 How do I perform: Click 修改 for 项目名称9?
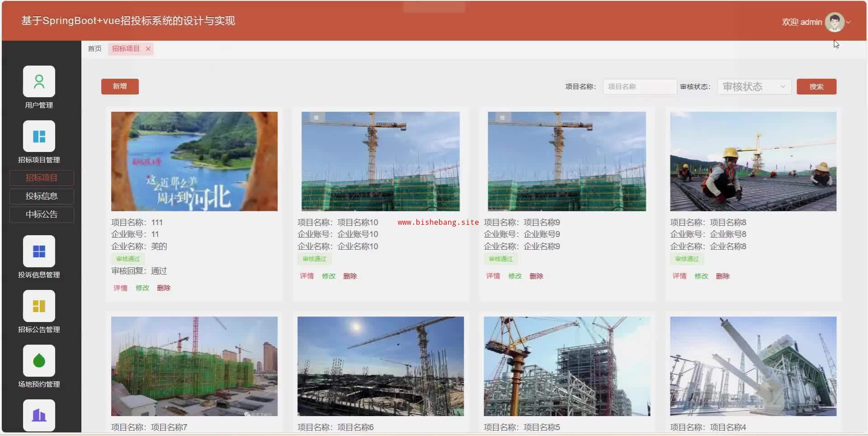pos(515,276)
